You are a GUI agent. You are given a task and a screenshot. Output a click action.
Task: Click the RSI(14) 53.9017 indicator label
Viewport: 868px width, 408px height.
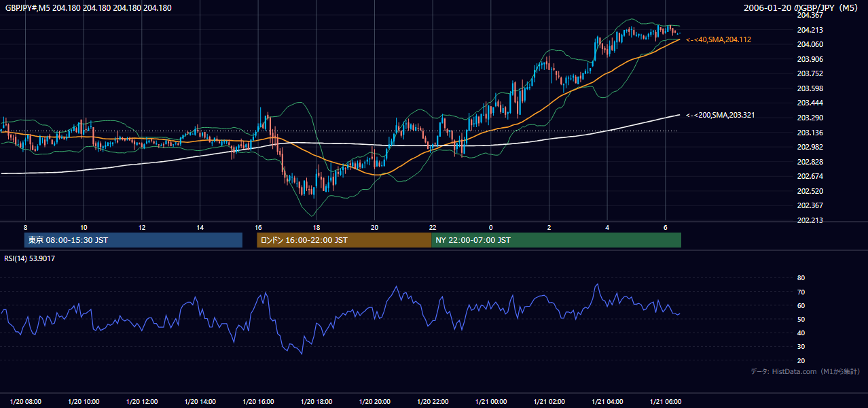30,258
